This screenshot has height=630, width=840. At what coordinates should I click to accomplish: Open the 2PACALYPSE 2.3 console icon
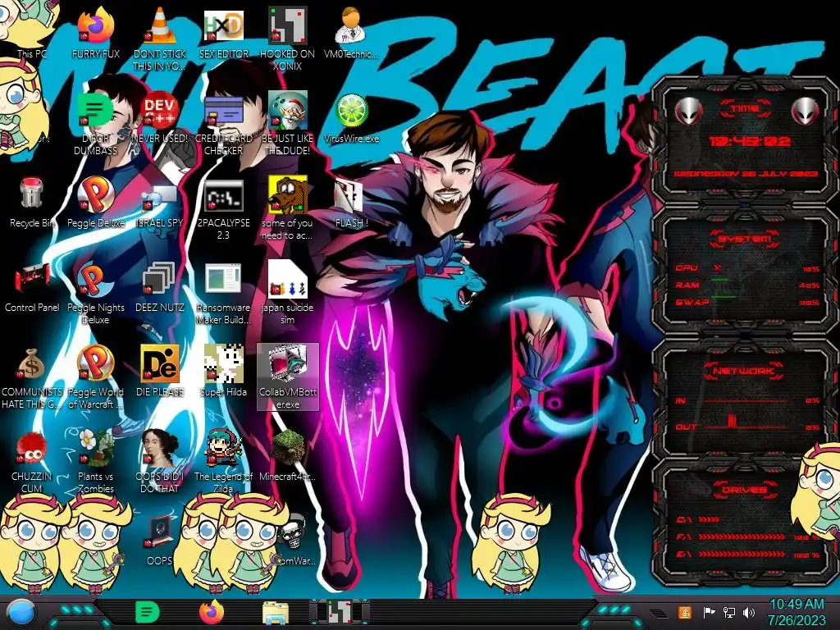[x=223, y=208]
